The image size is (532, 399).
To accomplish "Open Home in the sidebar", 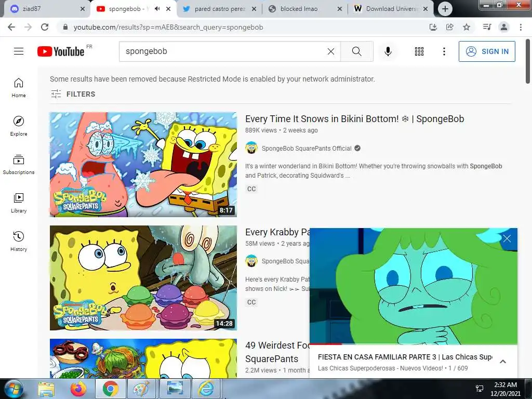I will tap(19, 87).
